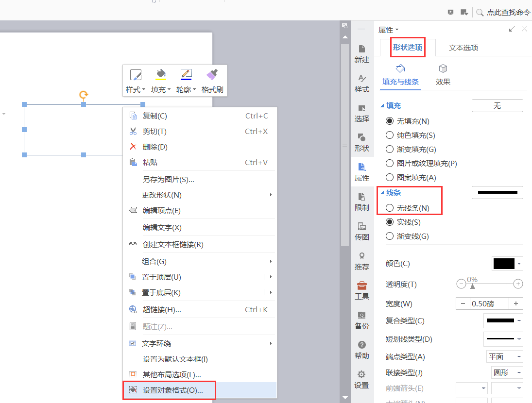This screenshot has width=532, height=403.
Task: Click rotation handle above text box
Action: pos(84,94)
